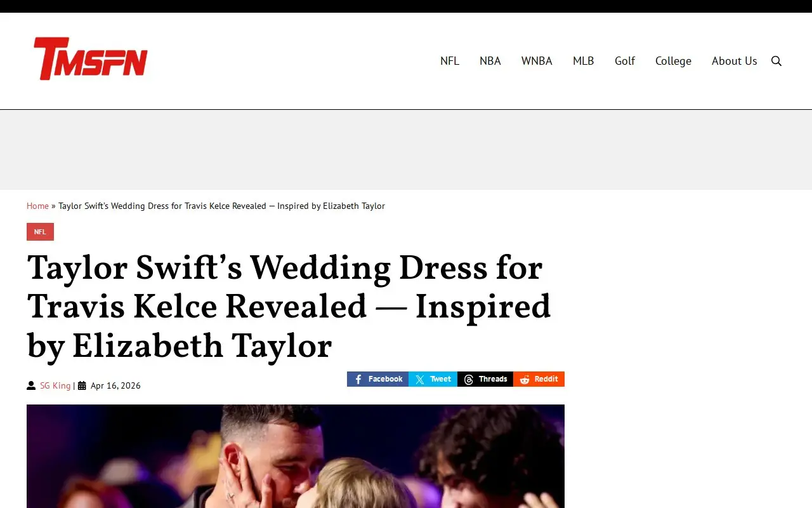Select MLB in the navigation

pyautogui.click(x=584, y=61)
